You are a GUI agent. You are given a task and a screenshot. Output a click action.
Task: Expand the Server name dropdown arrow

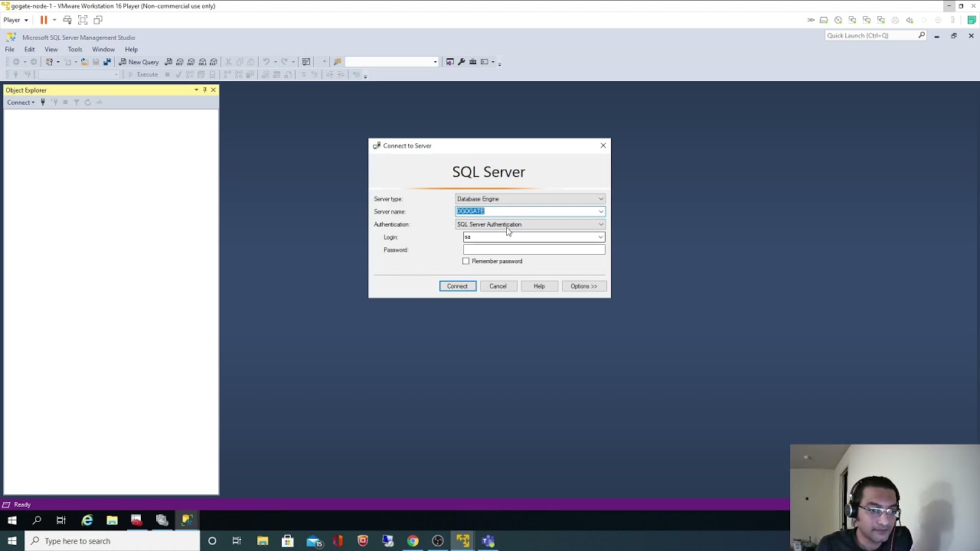pyautogui.click(x=601, y=211)
